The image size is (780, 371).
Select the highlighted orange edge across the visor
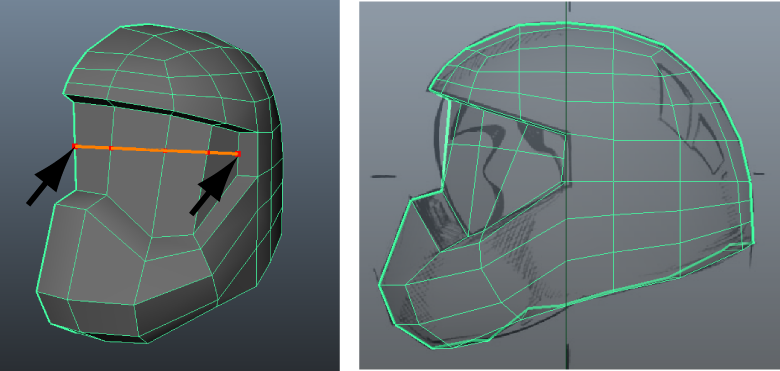(x=157, y=150)
